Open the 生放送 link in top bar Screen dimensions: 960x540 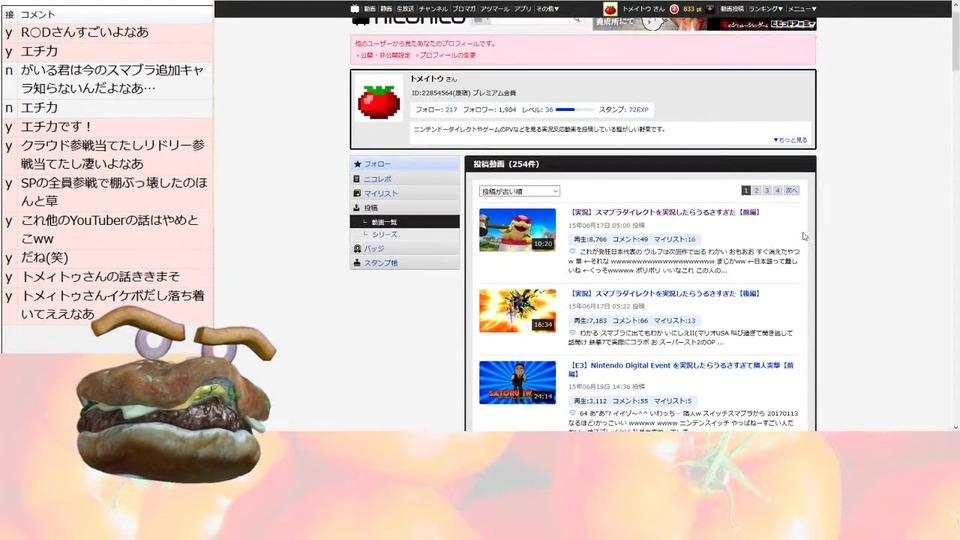pos(405,9)
